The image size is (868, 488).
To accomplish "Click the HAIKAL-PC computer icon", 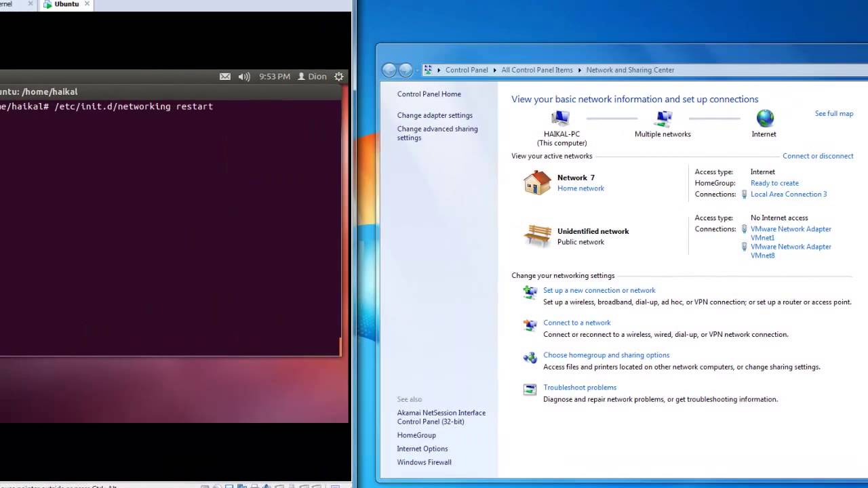I will click(561, 119).
